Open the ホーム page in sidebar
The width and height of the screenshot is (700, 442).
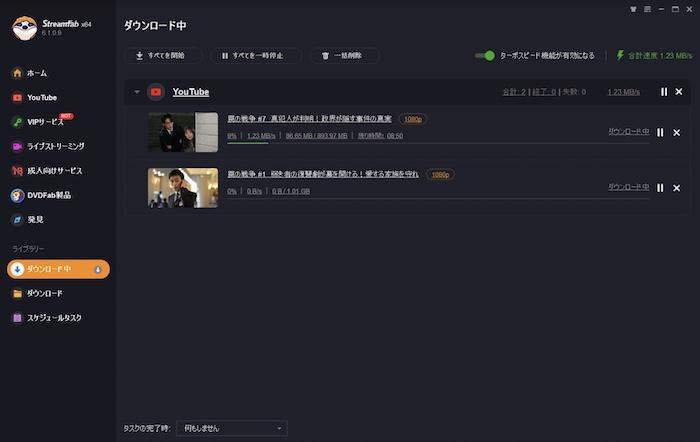[37, 73]
